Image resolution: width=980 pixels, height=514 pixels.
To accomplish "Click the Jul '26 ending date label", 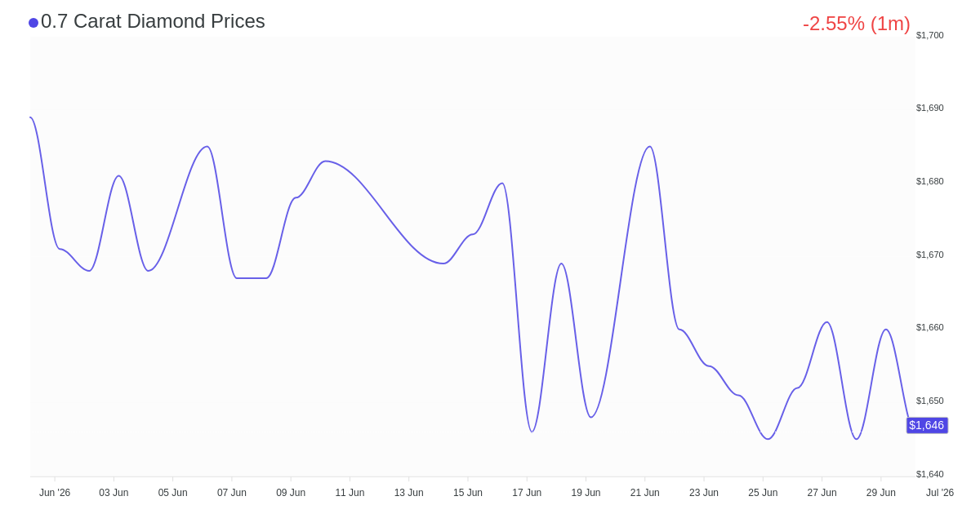I will point(940,493).
